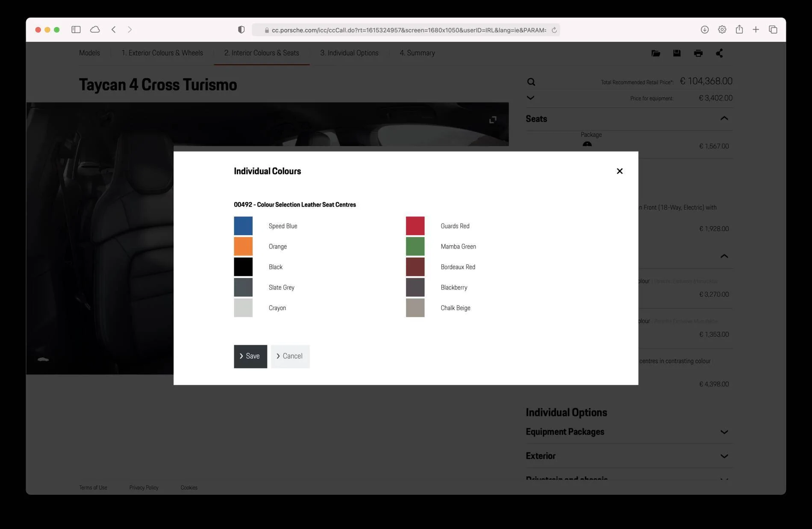Expand the price for equipment details
812x529 pixels.
click(x=530, y=98)
